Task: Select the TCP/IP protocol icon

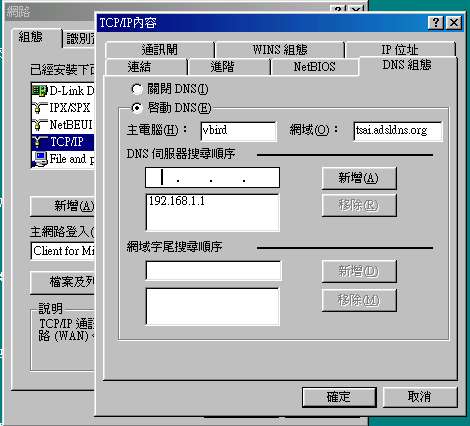Action: click(40, 142)
